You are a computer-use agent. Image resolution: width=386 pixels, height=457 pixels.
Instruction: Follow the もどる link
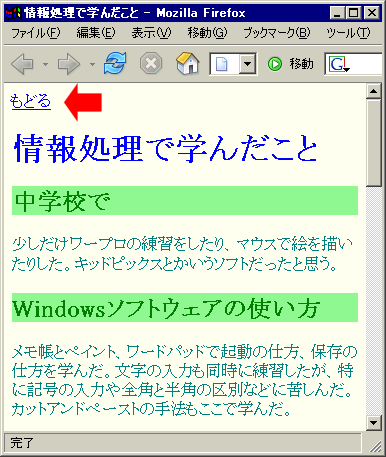tap(30, 101)
